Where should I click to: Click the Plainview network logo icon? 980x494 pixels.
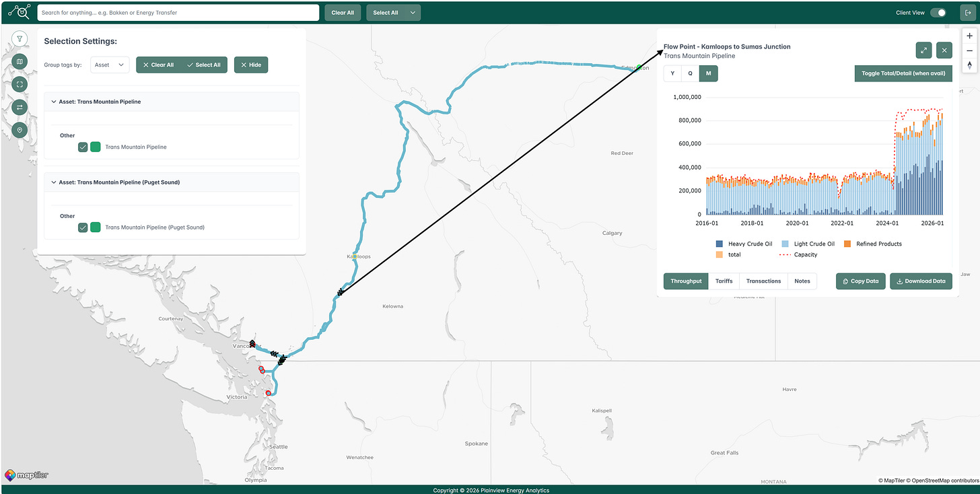20,11
